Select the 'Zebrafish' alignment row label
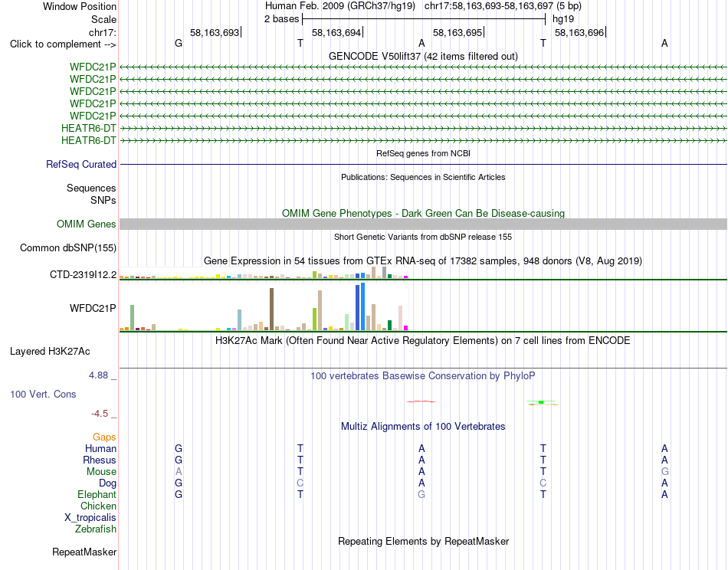The image size is (728, 570). coord(96,529)
